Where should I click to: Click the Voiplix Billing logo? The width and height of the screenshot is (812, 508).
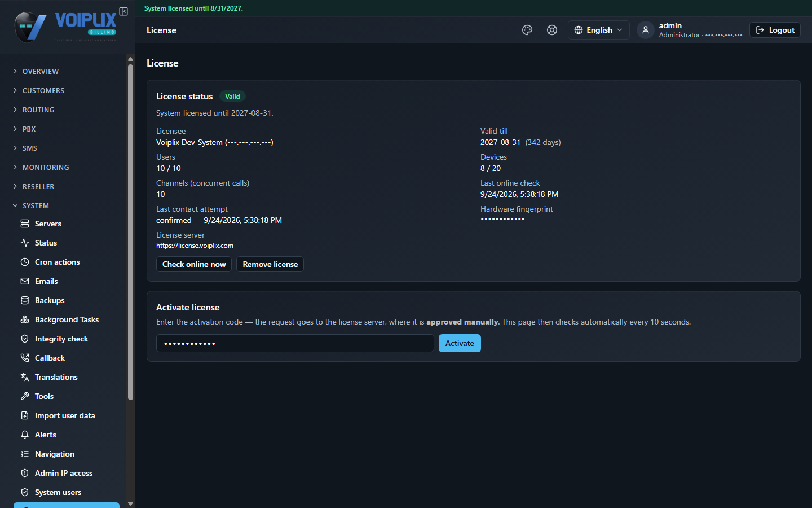point(65,27)
